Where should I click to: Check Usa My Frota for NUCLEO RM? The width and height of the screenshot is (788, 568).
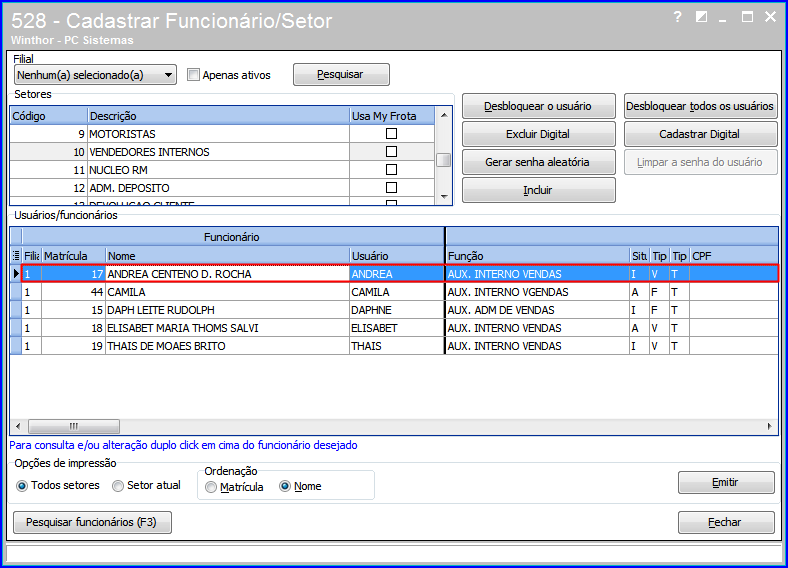pyautogui.click(x=391, y=170)
